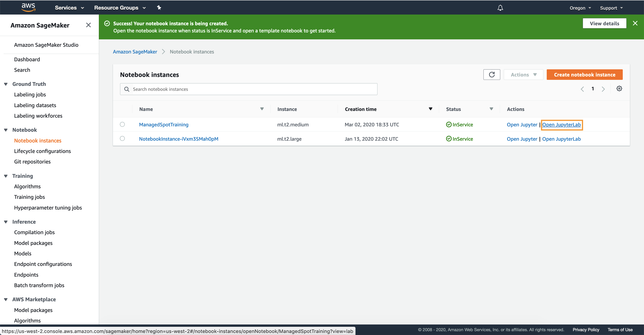This screenshot has height=335, width=644.
Task: Open the Services dropdown
Action: pyautogui.click(x=69, y=8)
